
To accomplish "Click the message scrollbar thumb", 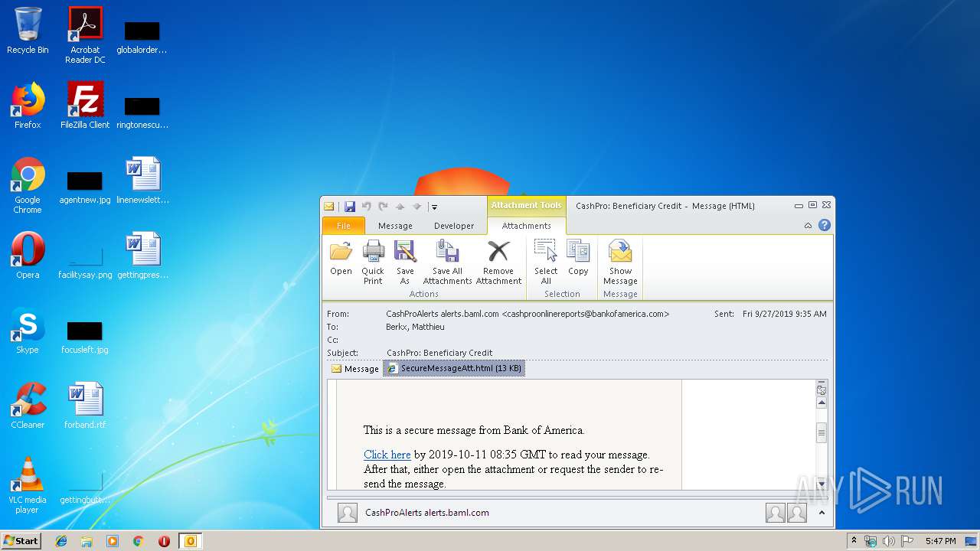I will pyautogui.click(x=822, y=432).
